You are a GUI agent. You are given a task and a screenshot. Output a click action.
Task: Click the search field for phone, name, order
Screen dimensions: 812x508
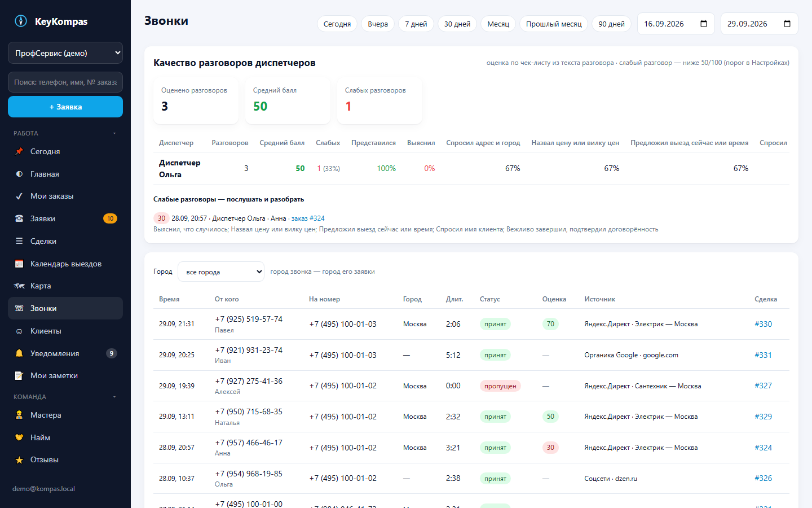(x=65, y=82)
